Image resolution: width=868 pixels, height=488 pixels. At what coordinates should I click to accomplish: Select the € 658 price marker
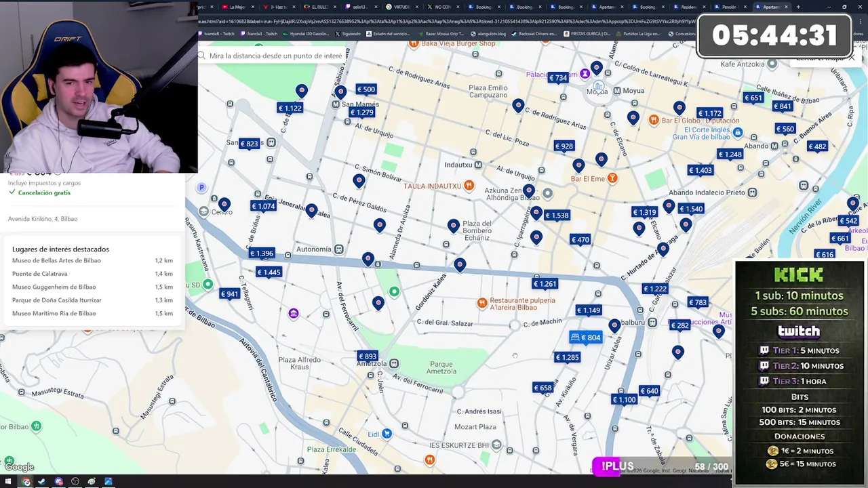point(542,388)
